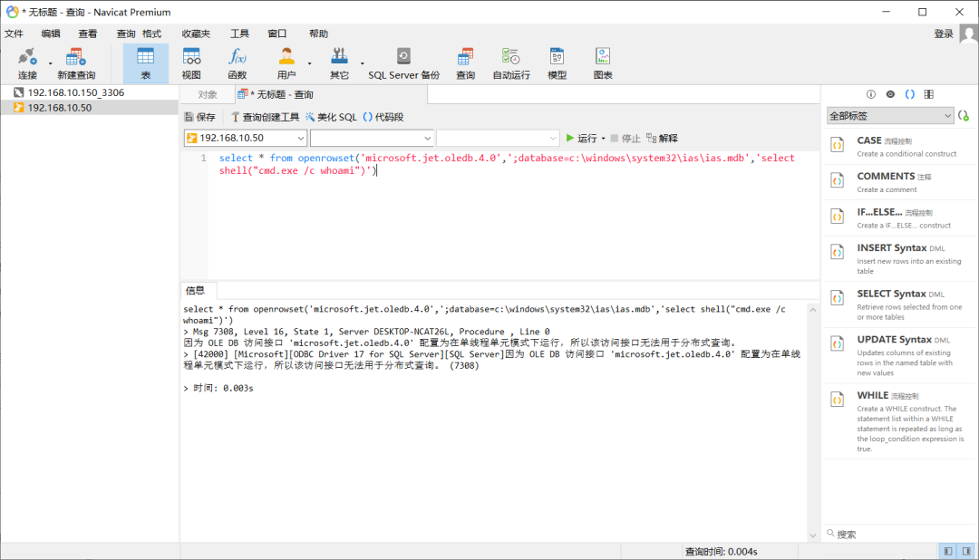The image size is (979, 560).
Task: Click the IF...ELSE snippet icon
Action: point(838,217)
